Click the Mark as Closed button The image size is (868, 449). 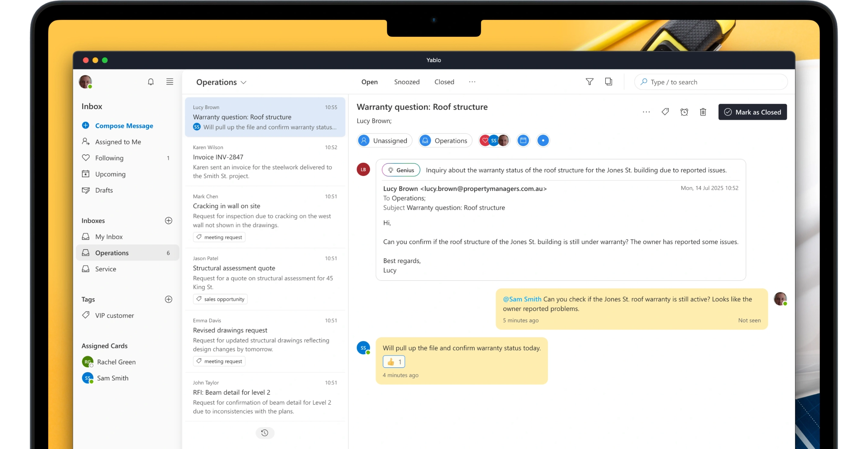click(752, 112)
